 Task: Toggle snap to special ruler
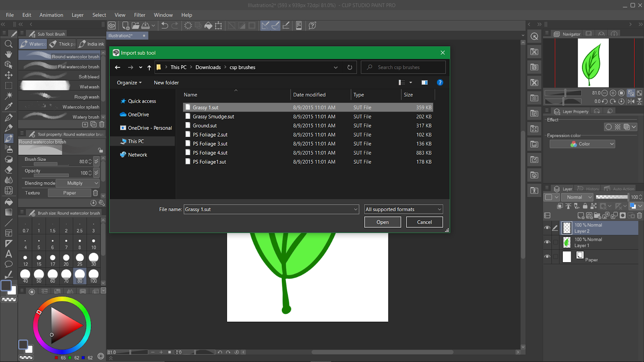pos(276,26)
